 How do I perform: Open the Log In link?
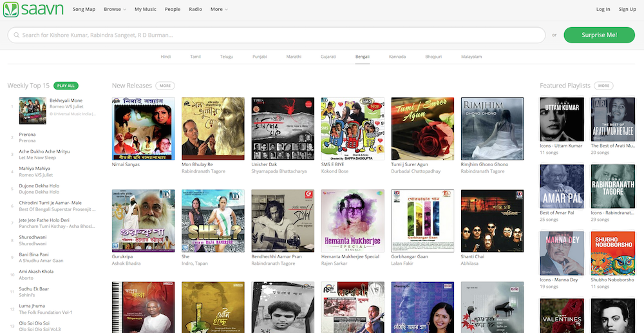click(603, 10)
